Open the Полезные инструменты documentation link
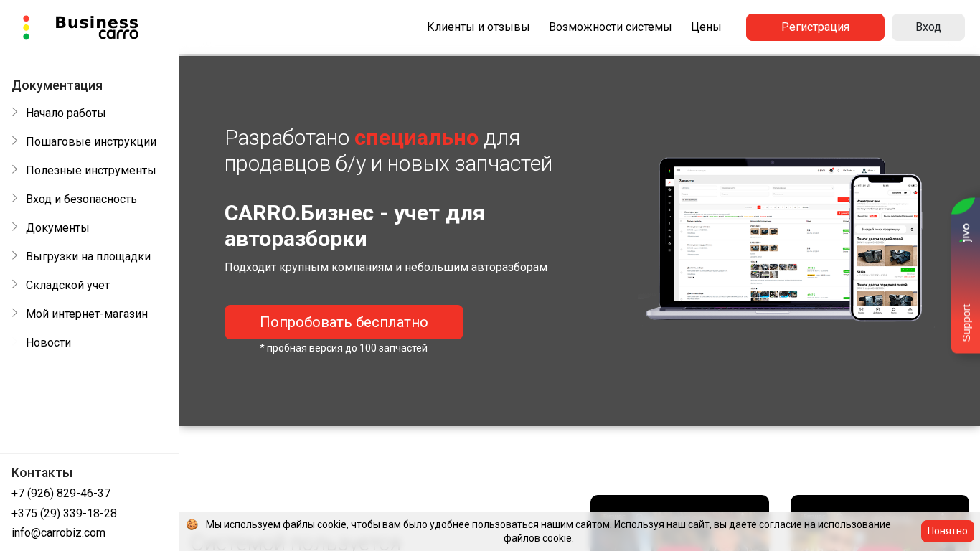This screenshot has width=980, height=551. click(91, 170)
